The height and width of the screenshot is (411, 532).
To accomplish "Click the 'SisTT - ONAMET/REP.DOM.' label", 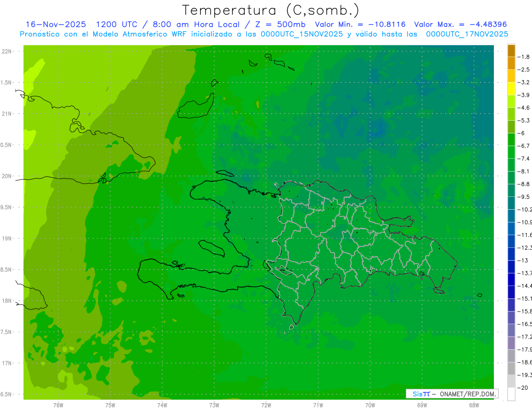I will pyautogui.click(x=452, y=394).
